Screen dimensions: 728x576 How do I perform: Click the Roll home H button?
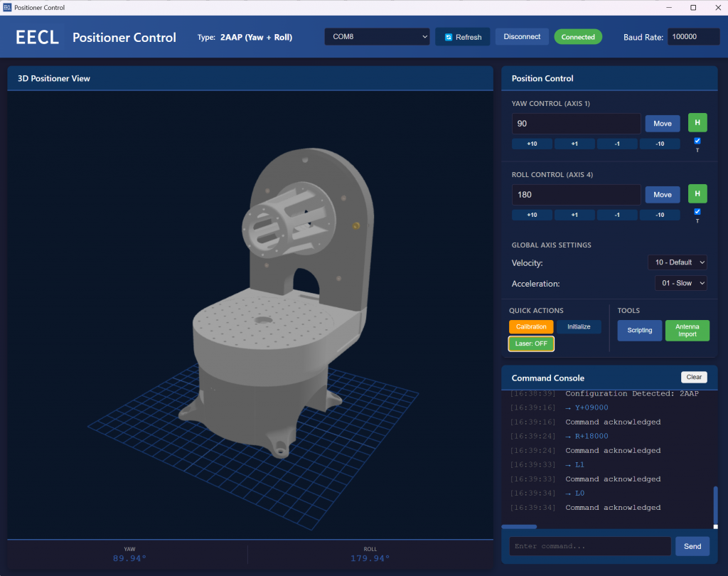coord(697,194)
